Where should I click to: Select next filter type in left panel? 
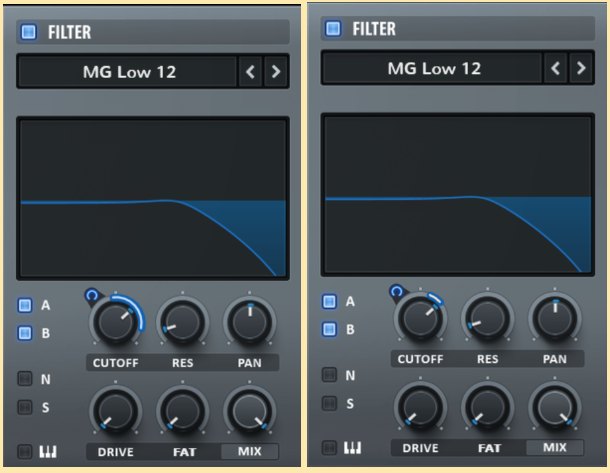[275, 72]
